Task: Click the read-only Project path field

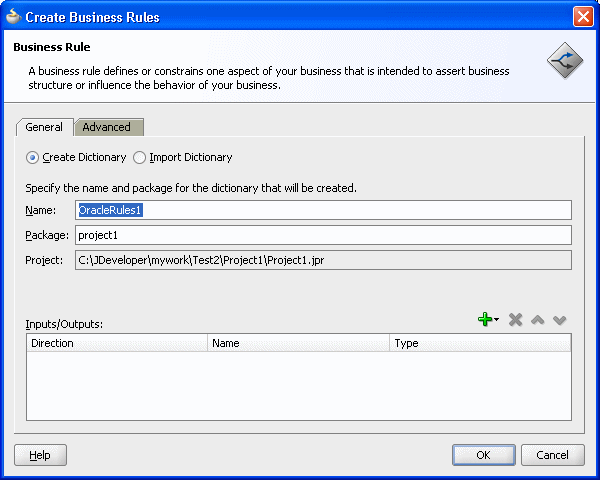Action: coord(323,260)
